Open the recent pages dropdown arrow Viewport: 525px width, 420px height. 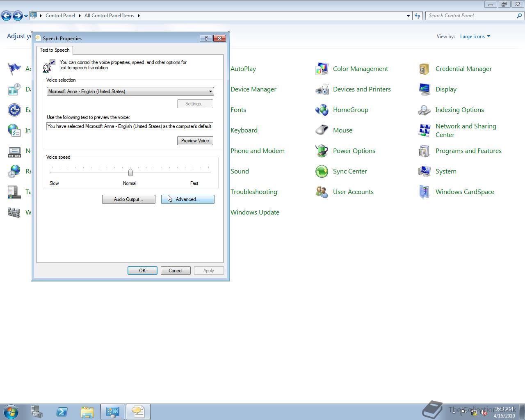click(x=26, y=16)
